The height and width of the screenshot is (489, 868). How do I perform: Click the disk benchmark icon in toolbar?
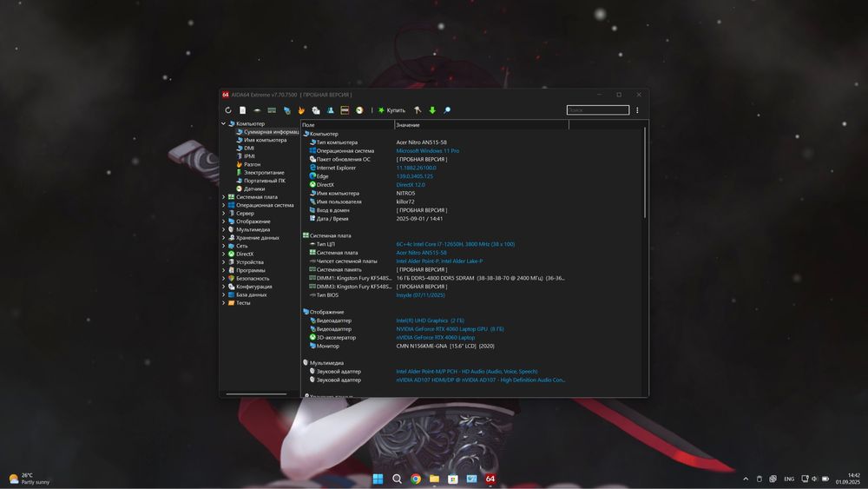coord(257,110)
